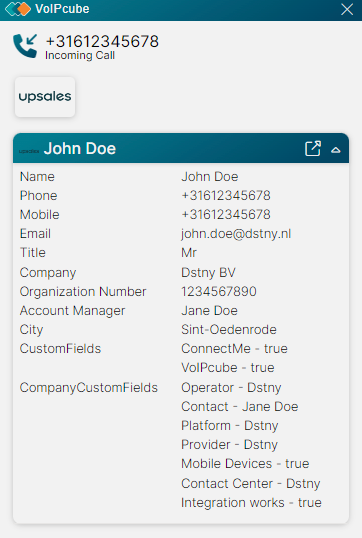This screenshot has height=538, width=362.
Task: Click the Contact - Jane Doe entry
Action: pos(240,407)
